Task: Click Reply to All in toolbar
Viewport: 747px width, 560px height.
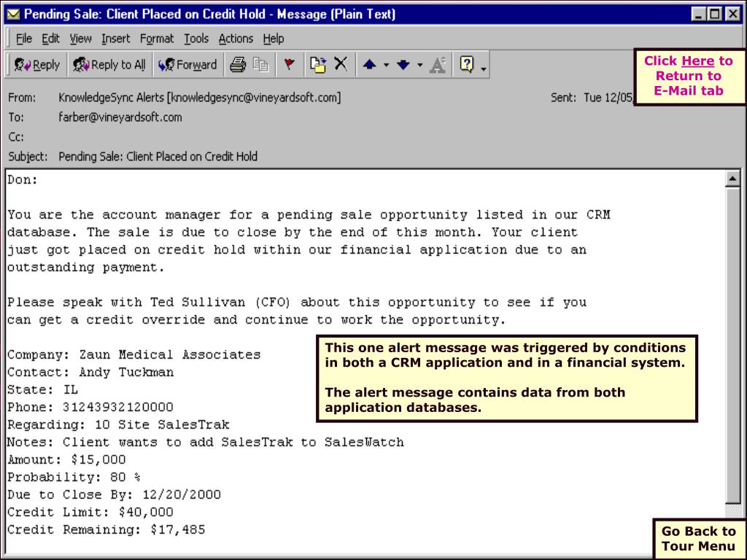Action: coord(109,65)
